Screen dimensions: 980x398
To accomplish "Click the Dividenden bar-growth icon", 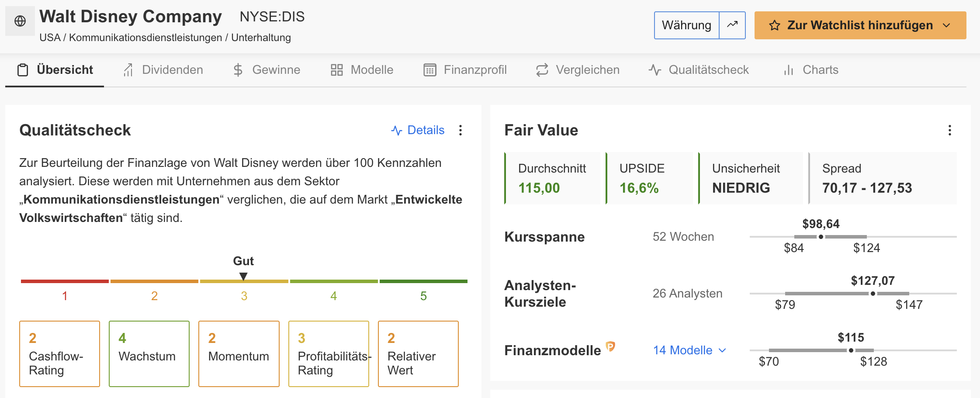I will [128, 70].
